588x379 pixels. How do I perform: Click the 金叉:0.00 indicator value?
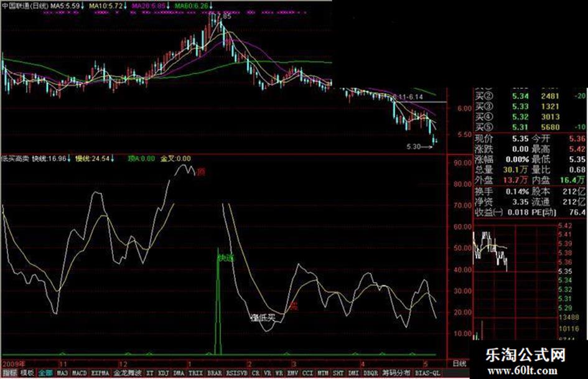(x=175, y=159)
